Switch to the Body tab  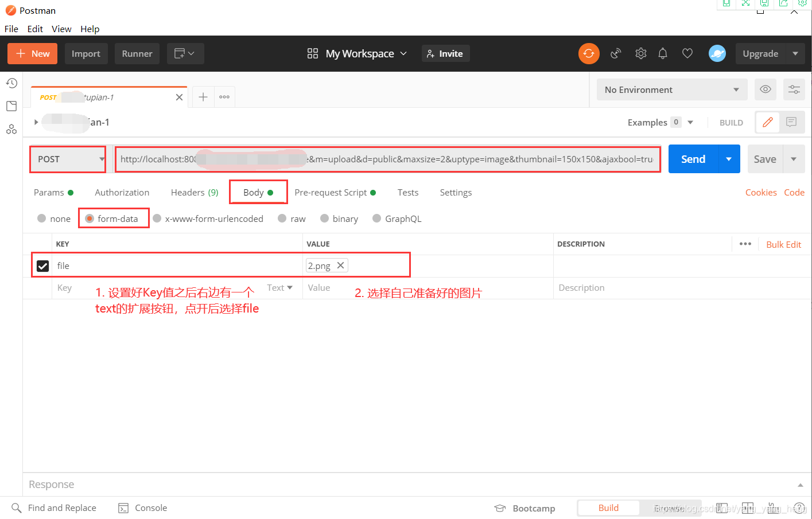[x=258, y=193]
